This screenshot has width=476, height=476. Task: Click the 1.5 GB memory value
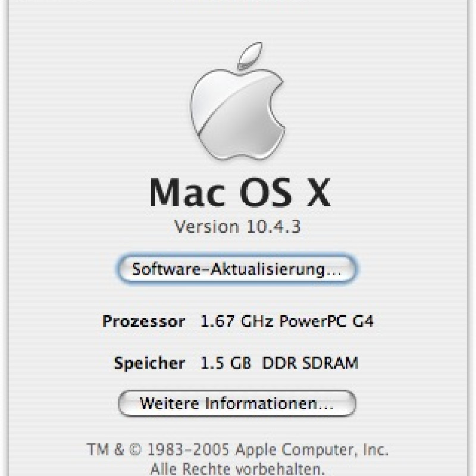226,363
